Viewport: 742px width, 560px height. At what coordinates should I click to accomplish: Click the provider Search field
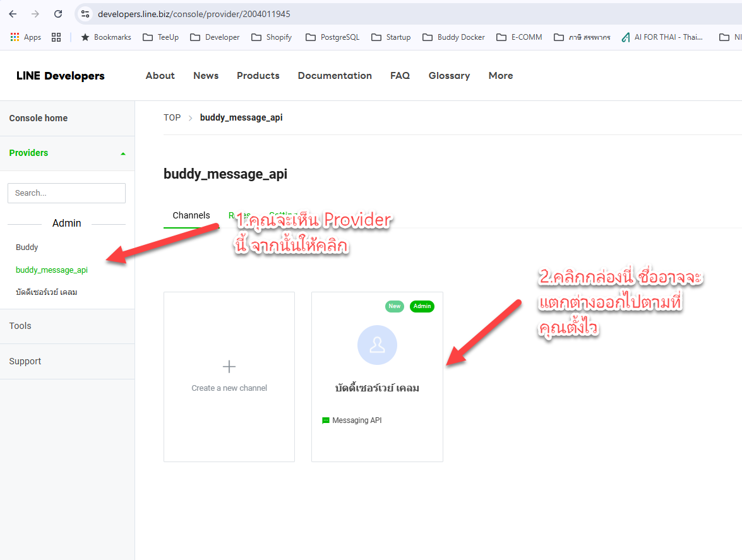coord(67,193)
